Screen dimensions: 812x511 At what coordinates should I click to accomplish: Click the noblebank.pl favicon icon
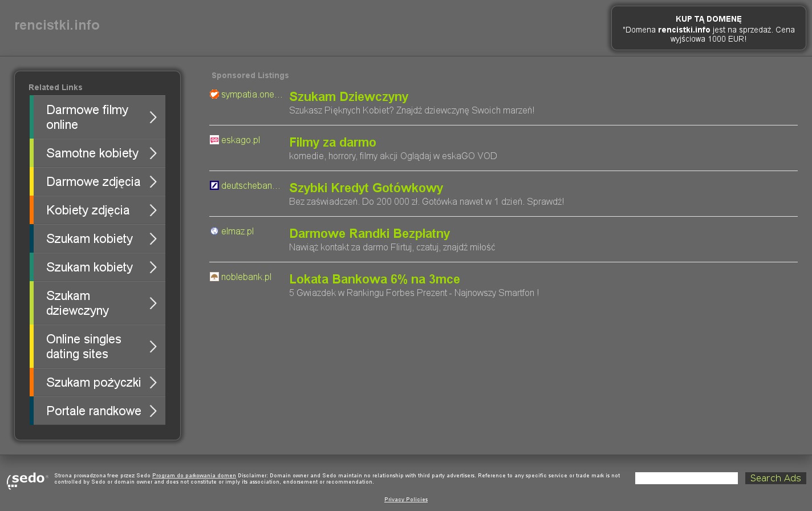click(214, 277)
